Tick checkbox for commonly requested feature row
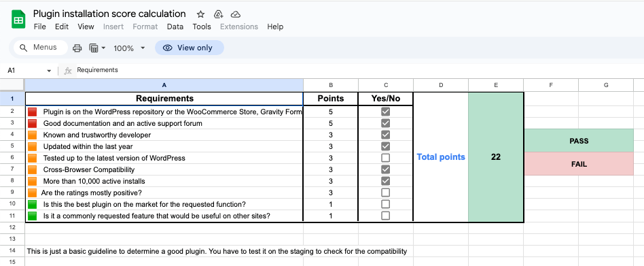The image size is (644, 266). (x=386, y=216)
